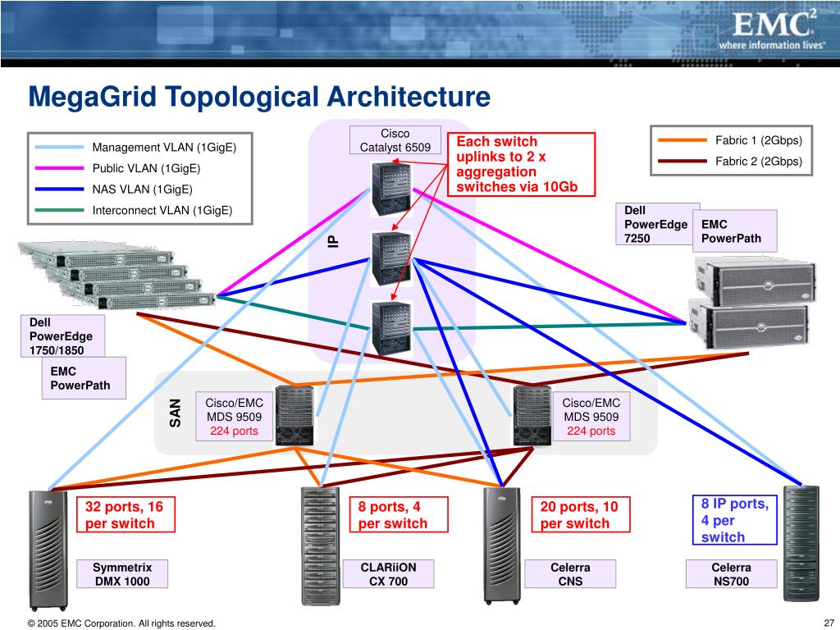Click the 8 ports, 4 per switch box
Screen dimensions: 840x630
[x=399, y=515]
